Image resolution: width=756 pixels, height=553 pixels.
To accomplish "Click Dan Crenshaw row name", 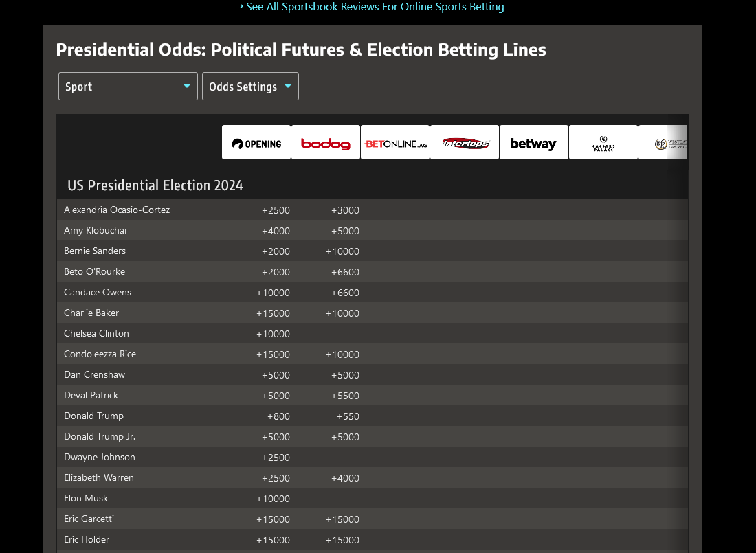I will click(x=95, y=374).
